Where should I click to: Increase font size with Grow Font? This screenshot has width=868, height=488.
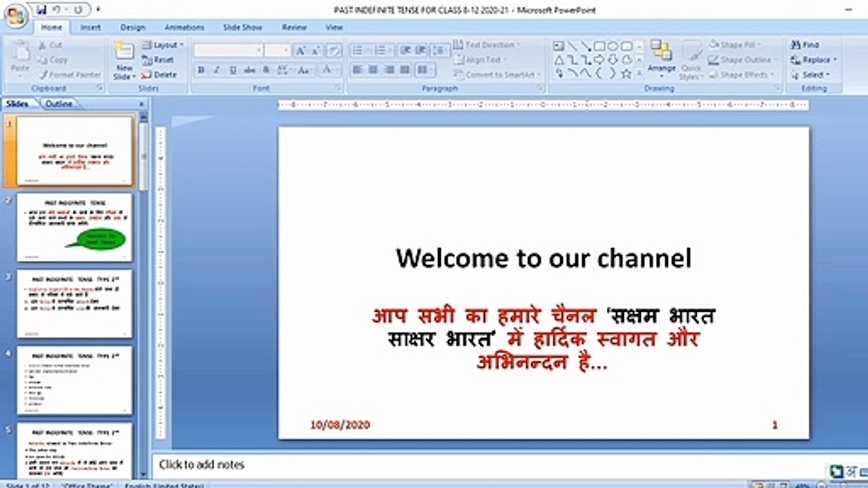(x=300, y=51)
